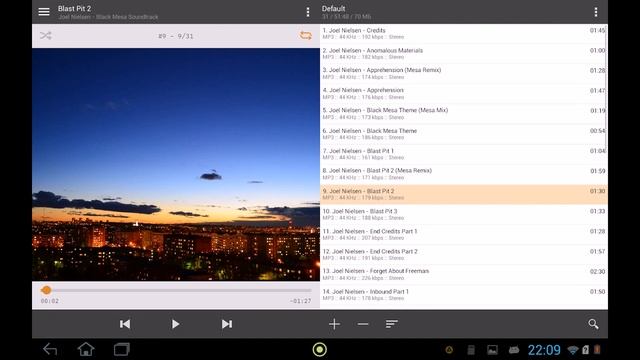Select track 4 Joel Nielsen - Apprehension
This screenshot has height=360, width=640.
464,93
